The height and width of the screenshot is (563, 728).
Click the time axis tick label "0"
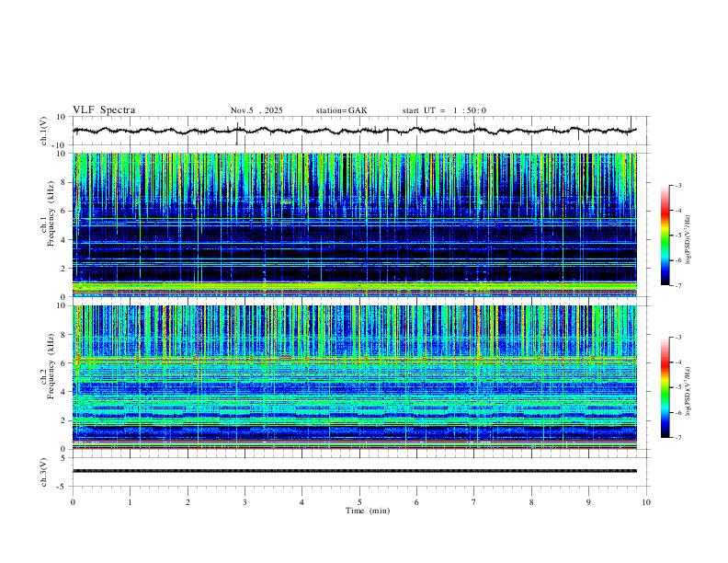point(73,502)
